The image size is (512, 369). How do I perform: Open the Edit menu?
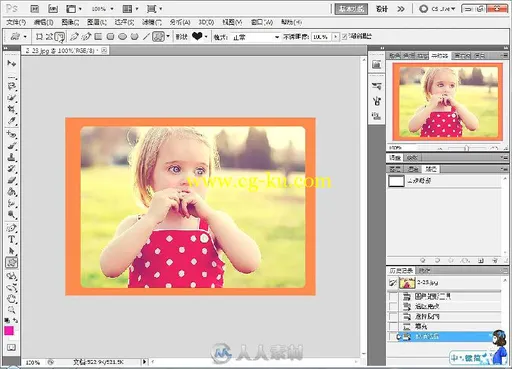(x=43, y=22)
